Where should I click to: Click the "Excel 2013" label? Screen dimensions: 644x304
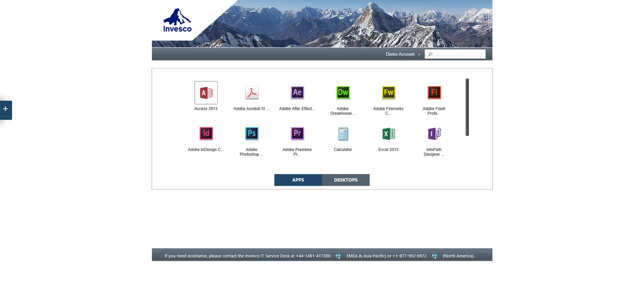pyautogui.click(x=388, y=150)
